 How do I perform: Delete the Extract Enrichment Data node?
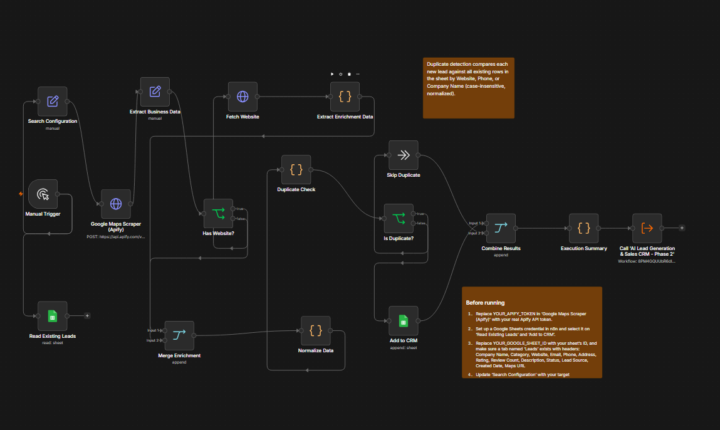[349, 74]
